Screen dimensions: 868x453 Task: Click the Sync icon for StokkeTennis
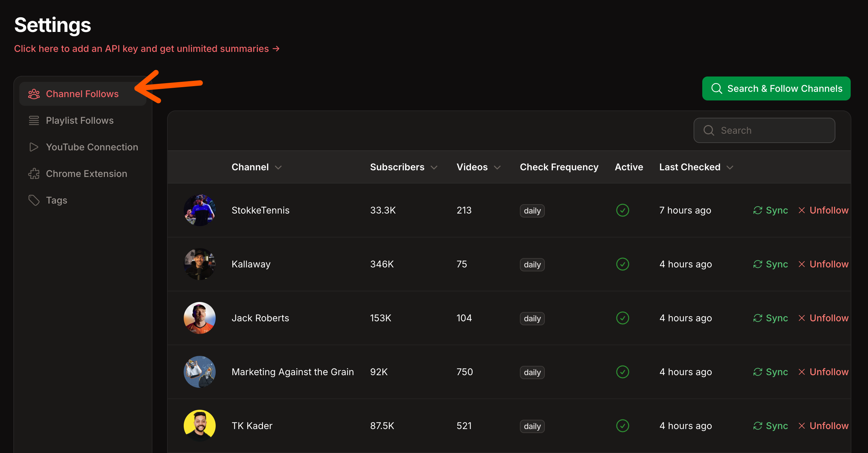(758, 211)
